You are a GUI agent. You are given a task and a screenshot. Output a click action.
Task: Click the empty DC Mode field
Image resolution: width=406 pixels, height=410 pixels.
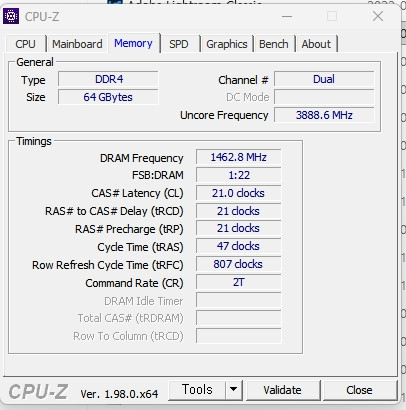pyautogui.click(x=324, y=97)
